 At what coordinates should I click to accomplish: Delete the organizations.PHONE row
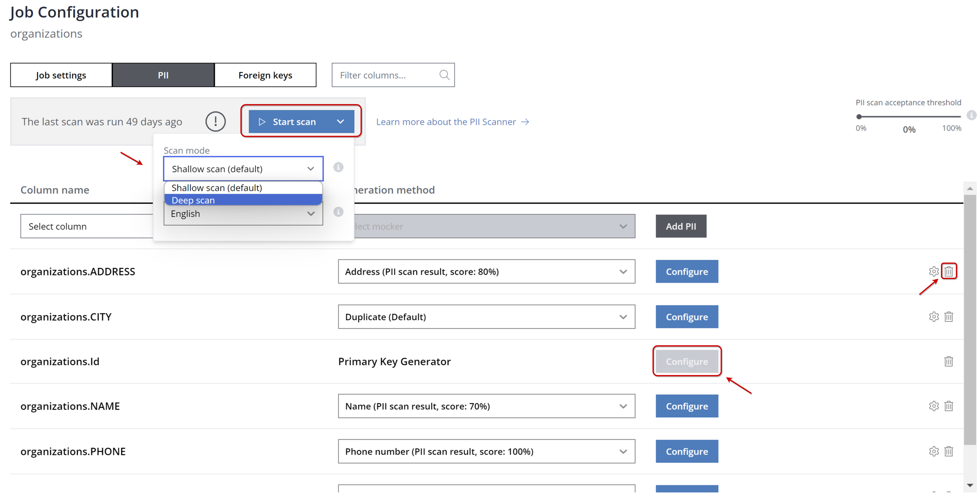pyautogui.click(x=949, y=451)
